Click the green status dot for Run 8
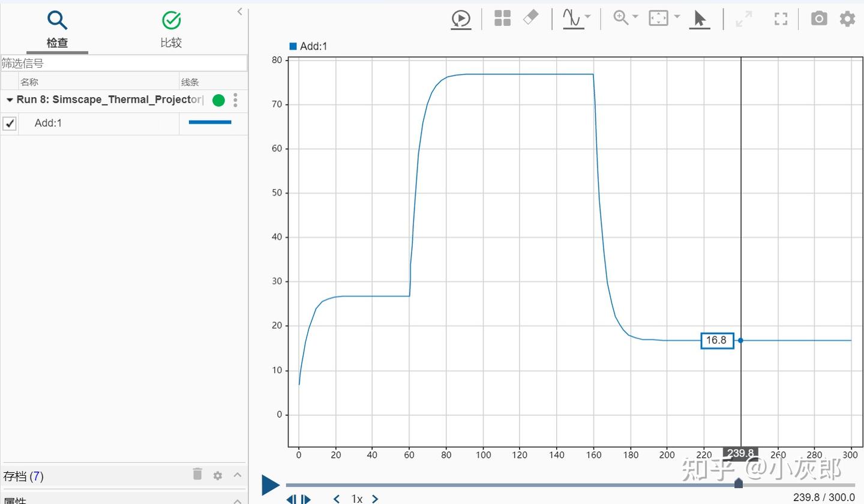The height and width of the screenshot is (504, 864). click(218, 100)
